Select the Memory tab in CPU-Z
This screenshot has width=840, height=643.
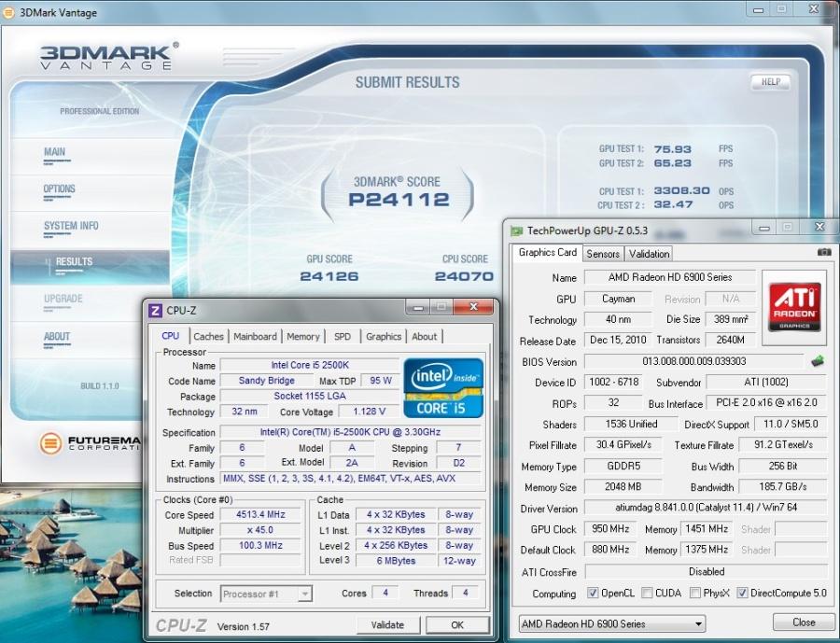pos(302,337)
